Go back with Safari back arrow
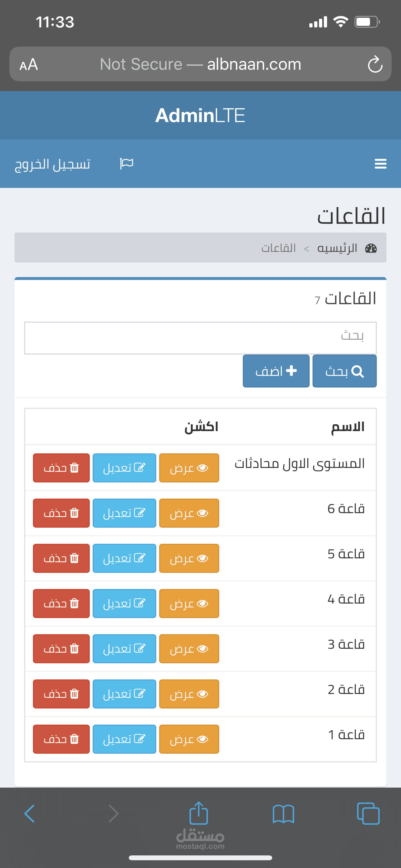Screen dimensions: 401x868 click(x=30, y=814)
